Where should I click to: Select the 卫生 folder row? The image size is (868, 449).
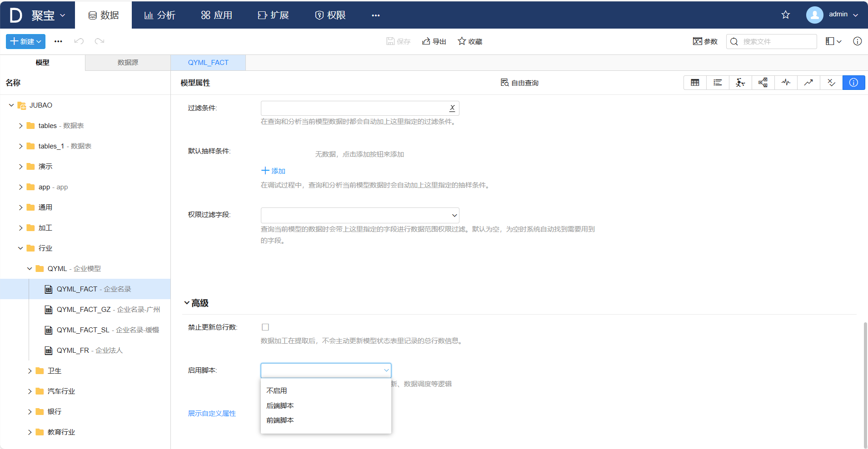click(x=85, y=371)
